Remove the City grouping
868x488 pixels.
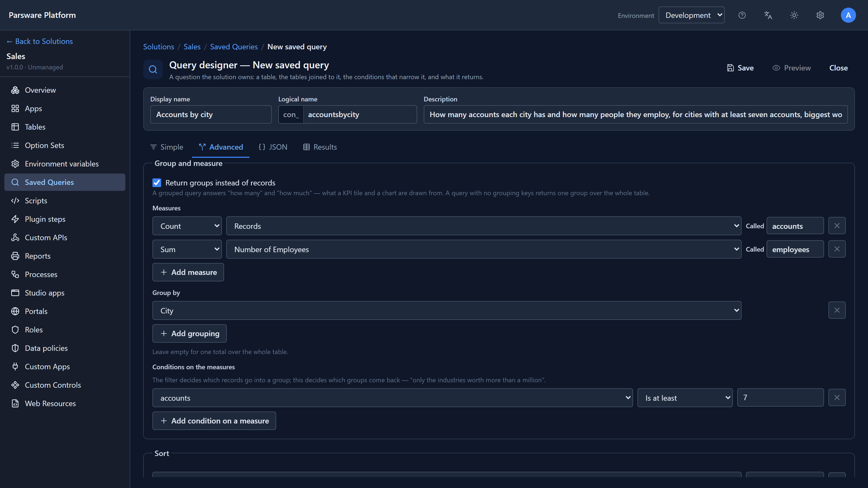point(837,310)
